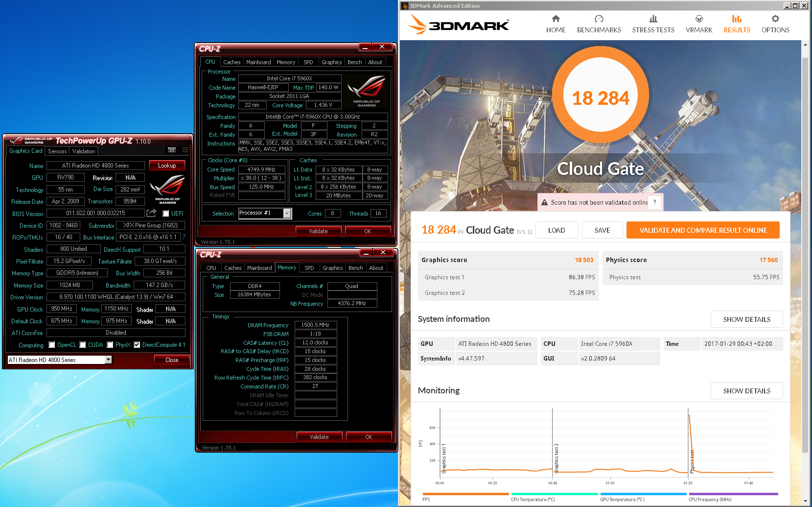Open Caches tab in lower CPU-Z window
Viewport: 812px width, 507px height.
pos(232,268)
